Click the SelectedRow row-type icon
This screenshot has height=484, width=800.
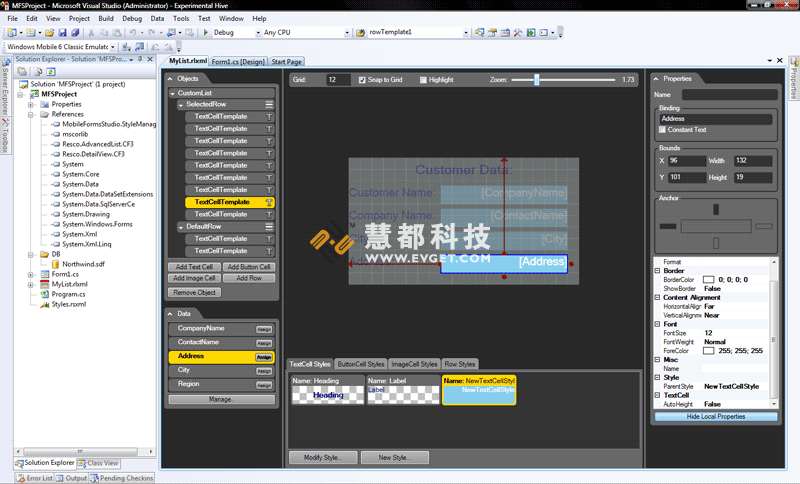click(x=269, y=104)
